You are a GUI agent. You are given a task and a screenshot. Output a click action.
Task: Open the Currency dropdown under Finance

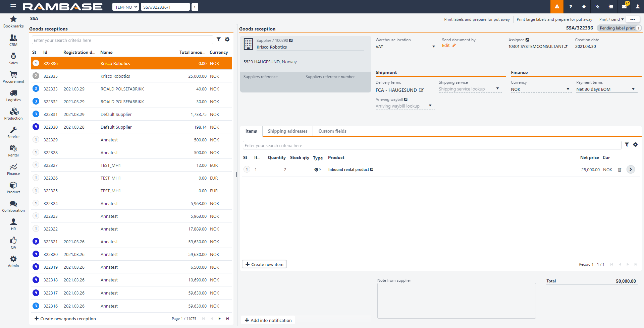click(x=568, y=89)
